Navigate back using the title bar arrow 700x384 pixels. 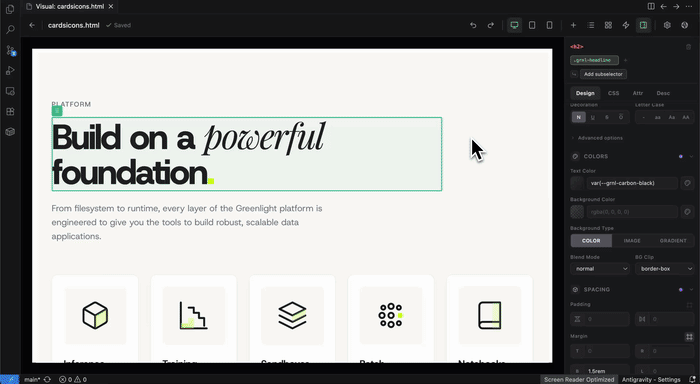pyautogui.click(x=663, y=6)
